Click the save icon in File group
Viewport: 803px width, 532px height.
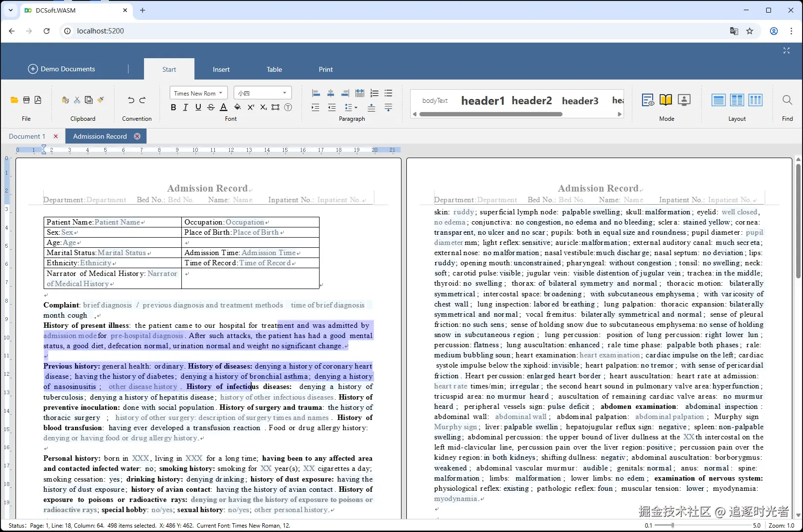[x=26, y=100]
